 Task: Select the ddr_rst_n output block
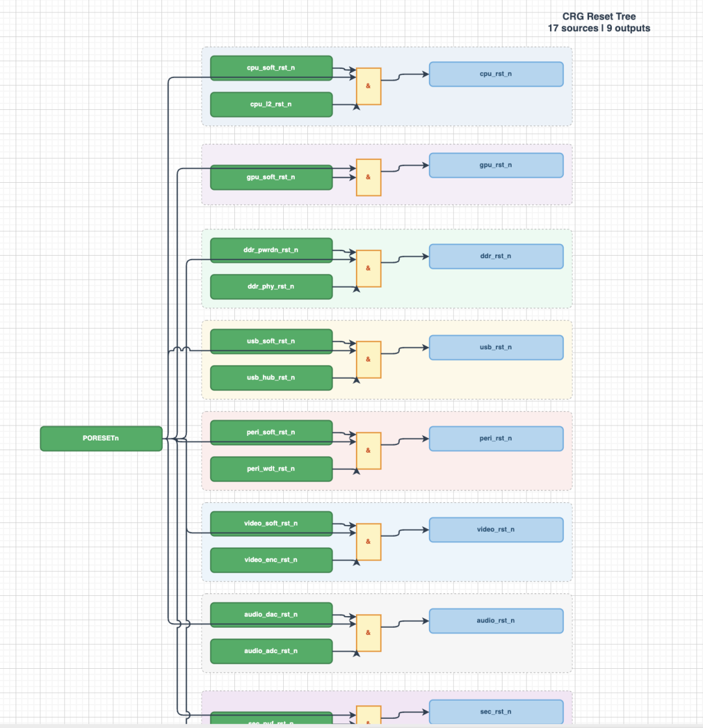click(496, 256)
